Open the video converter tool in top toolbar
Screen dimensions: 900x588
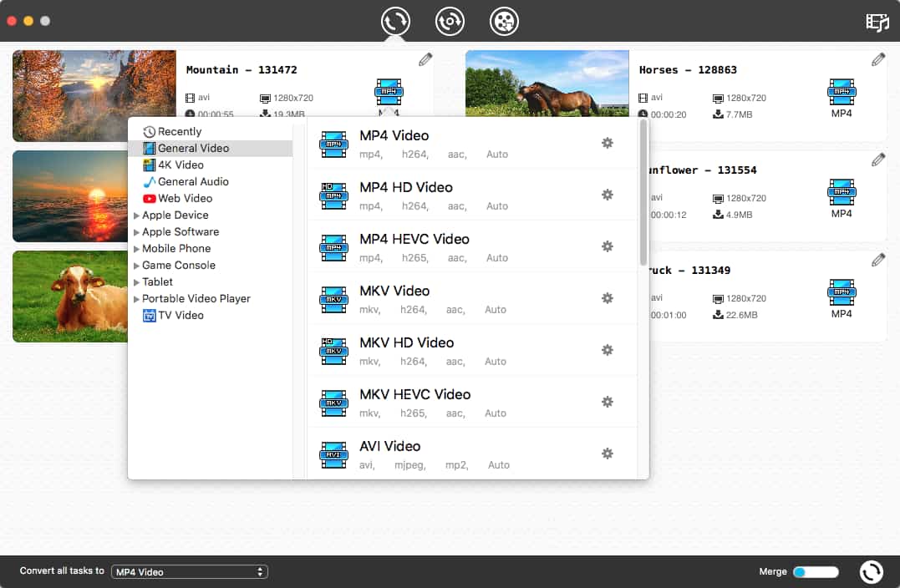[x=394, y=22]
